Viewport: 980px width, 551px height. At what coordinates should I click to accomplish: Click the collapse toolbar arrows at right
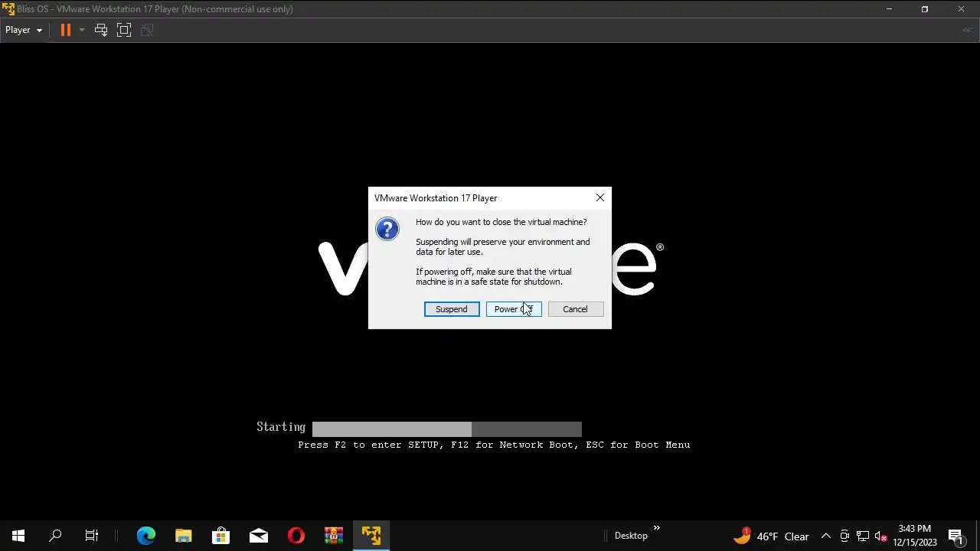(x=967, y=30)
